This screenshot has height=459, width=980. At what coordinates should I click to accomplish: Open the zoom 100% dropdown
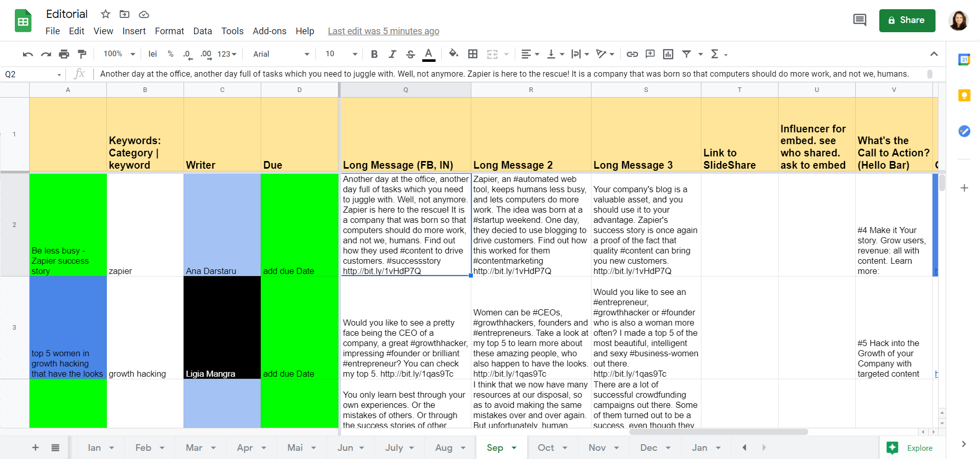pos(119,54)
